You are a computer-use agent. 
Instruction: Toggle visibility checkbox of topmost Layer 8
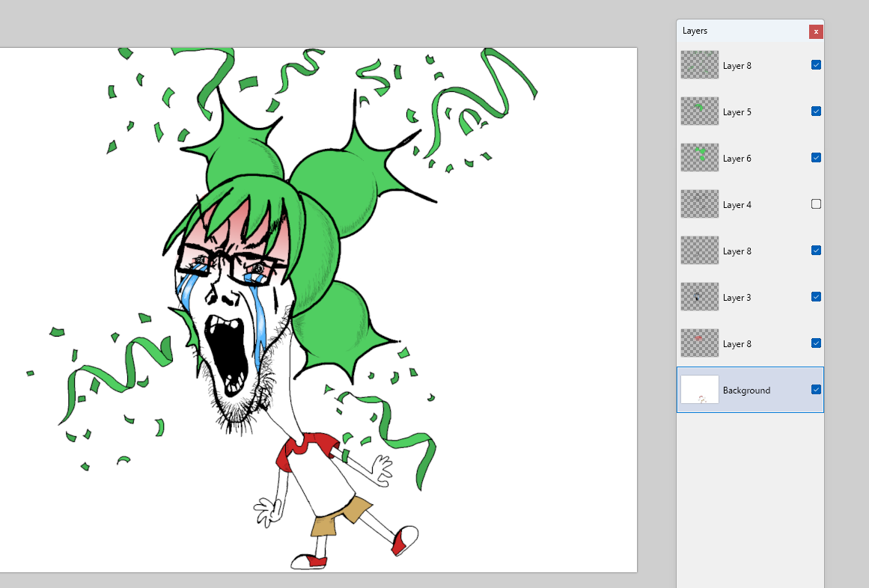pos(816,65)
